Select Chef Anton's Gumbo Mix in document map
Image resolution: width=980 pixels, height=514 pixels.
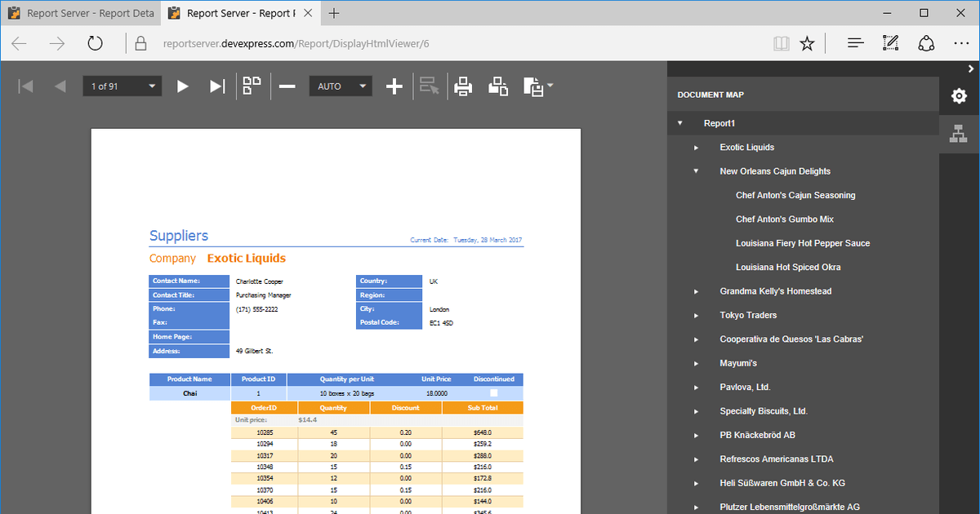coord(784,219)
